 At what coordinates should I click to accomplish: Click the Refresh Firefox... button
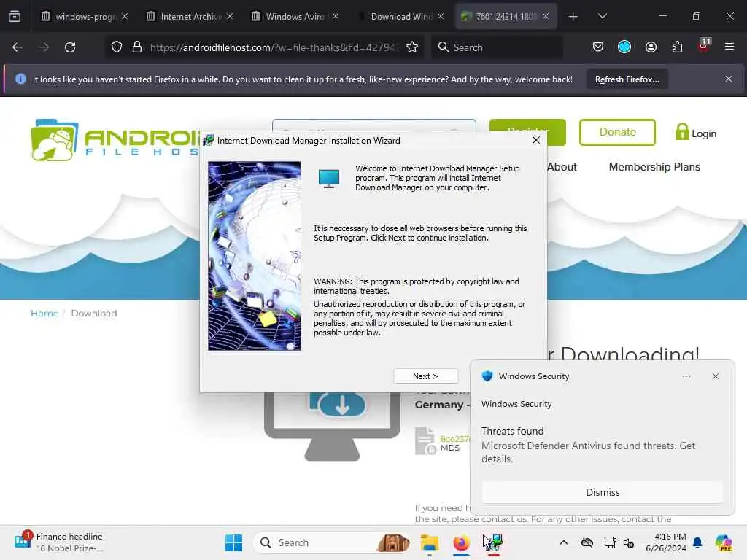[627, 79]
